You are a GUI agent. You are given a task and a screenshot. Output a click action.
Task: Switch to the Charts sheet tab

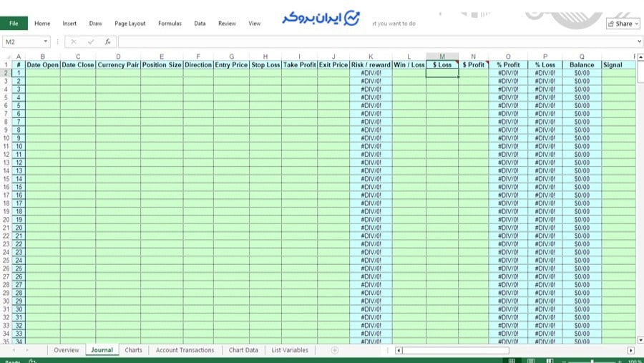coord(133,350)
